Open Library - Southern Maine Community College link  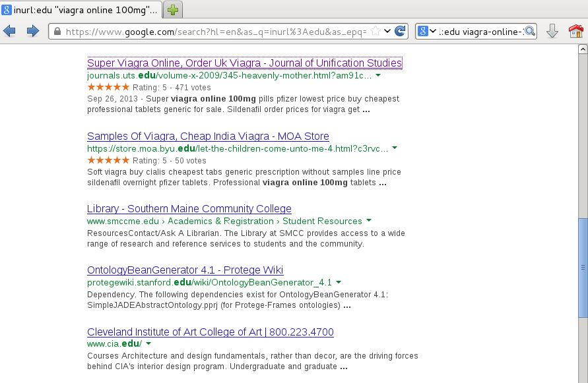(189, 208)
